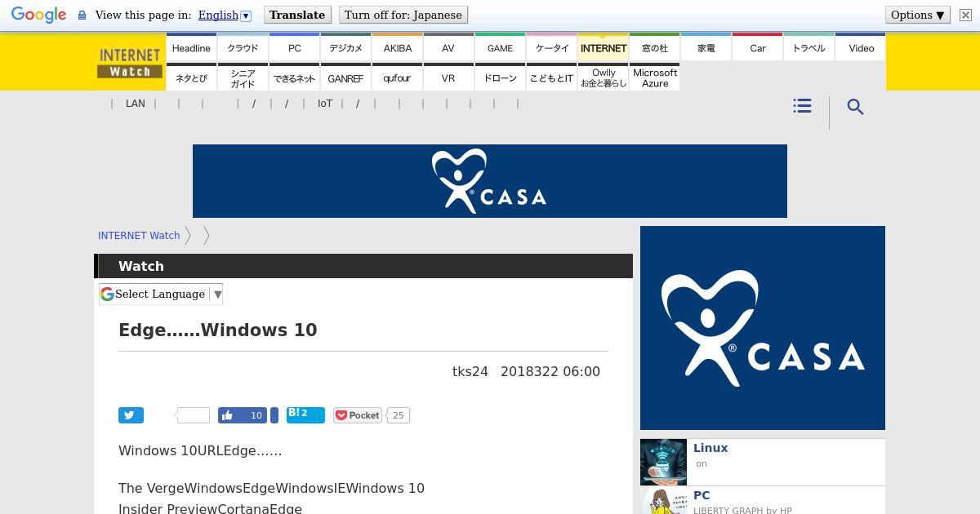This screenshot has height=514, width=980.
Task: Click the Hatena bookmark B! button
Action: pos(305,414)
